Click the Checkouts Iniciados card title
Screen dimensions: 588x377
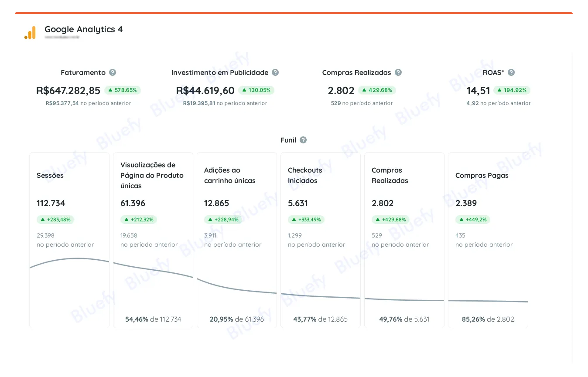(305, 175)
